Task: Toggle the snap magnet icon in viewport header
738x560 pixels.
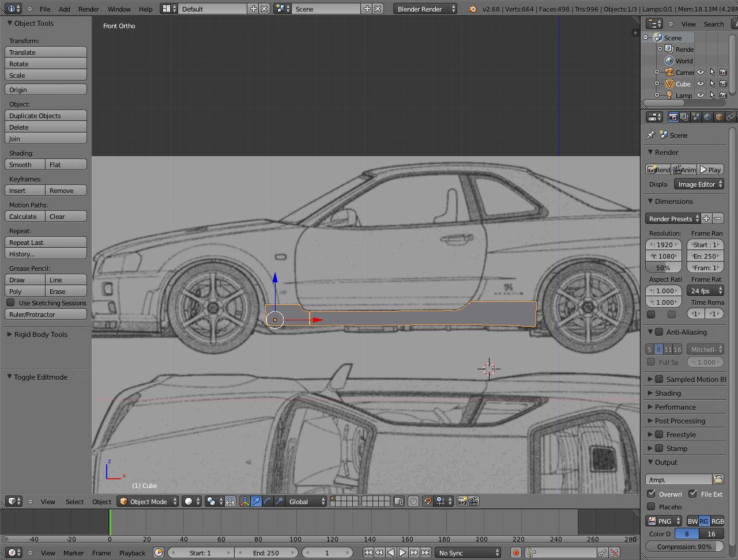Action: click(427, 502)
